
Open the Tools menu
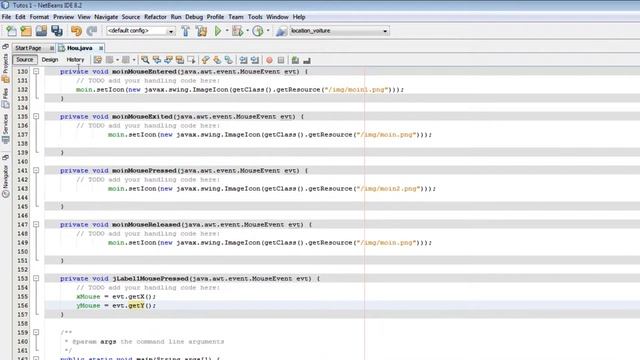click(x=255, y=17)
